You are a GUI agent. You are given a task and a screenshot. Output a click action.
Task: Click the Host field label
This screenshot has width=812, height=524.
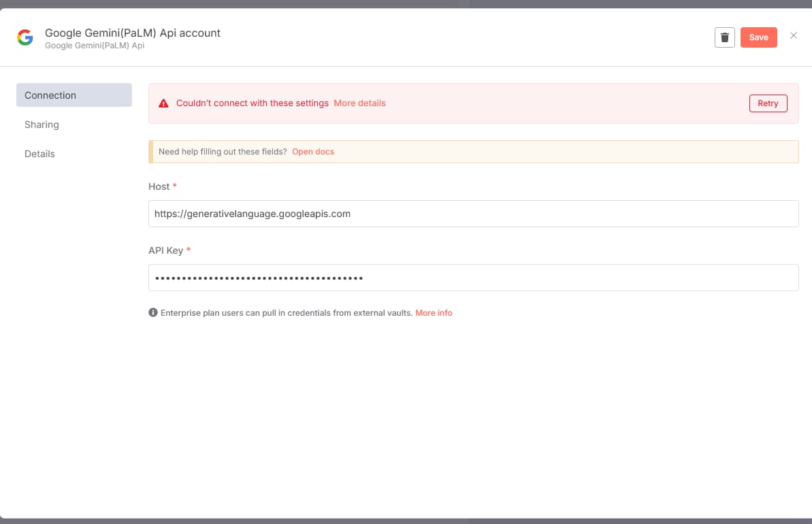159,186
